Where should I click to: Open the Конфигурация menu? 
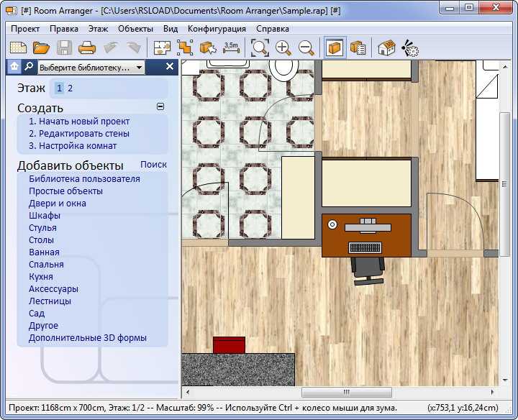click(217, 29)
